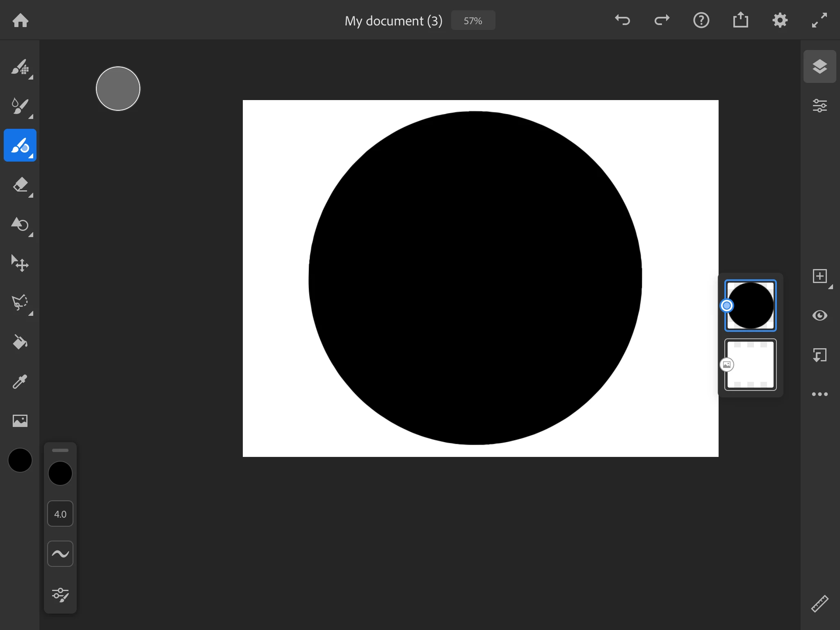Open the Layer Properties panel
The image size is (840, 630).
click(819, 106)
